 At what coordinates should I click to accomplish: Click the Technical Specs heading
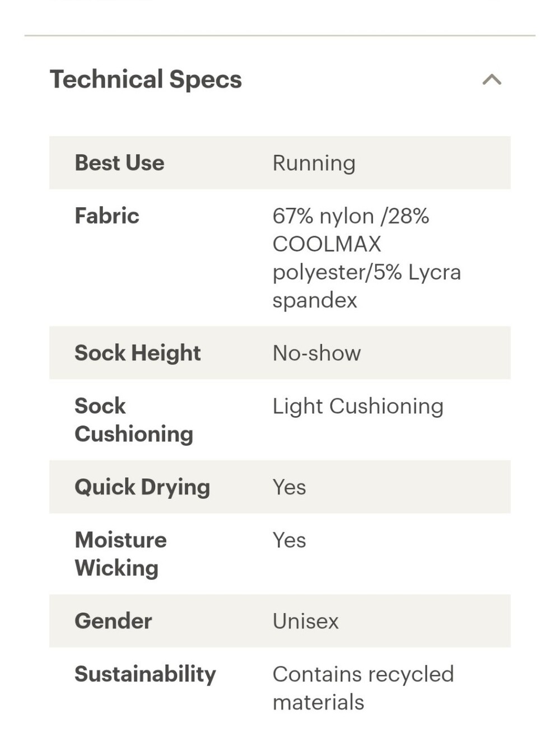pyautogui.click(x=146, y=80)
